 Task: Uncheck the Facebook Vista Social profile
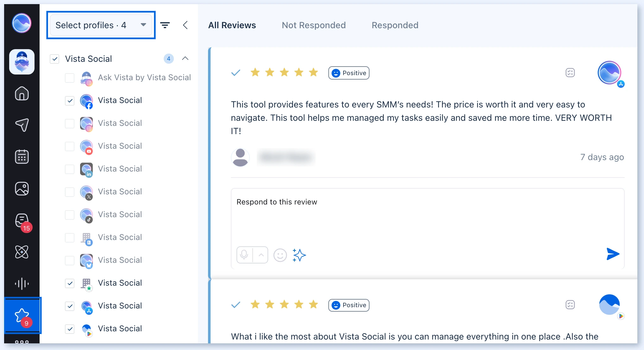pyautogui.click(x=70, y=101)
